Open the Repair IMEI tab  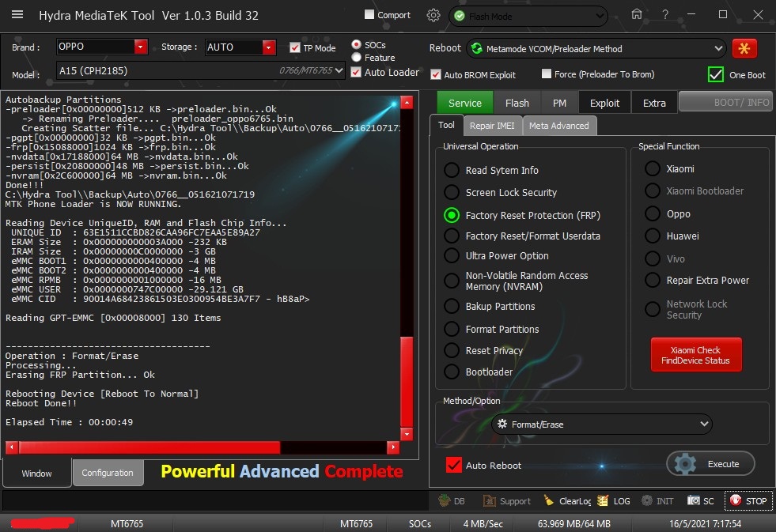492,126
